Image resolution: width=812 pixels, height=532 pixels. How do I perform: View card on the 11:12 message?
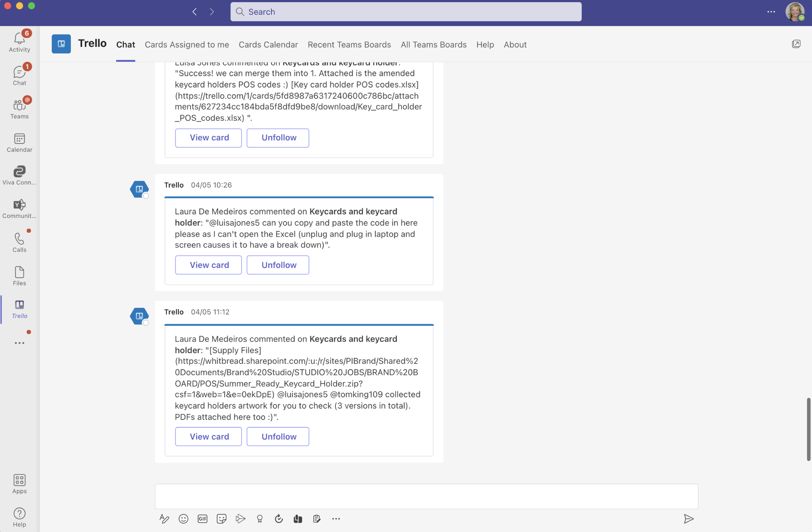click(209, 437)
